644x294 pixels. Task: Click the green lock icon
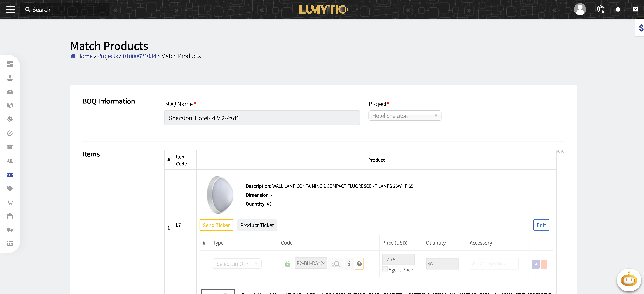point(288,264)
